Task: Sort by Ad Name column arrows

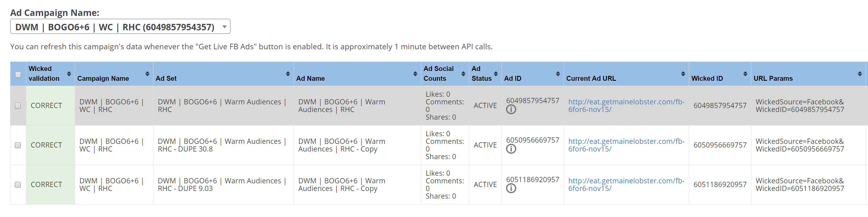Action: (415, 73)
